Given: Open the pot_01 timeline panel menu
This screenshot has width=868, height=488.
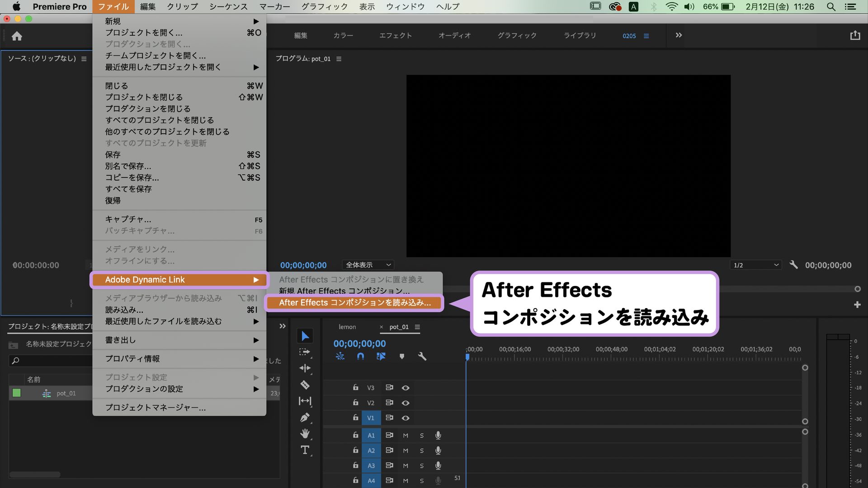Looking at the screenshot, I should pos(418,327).
